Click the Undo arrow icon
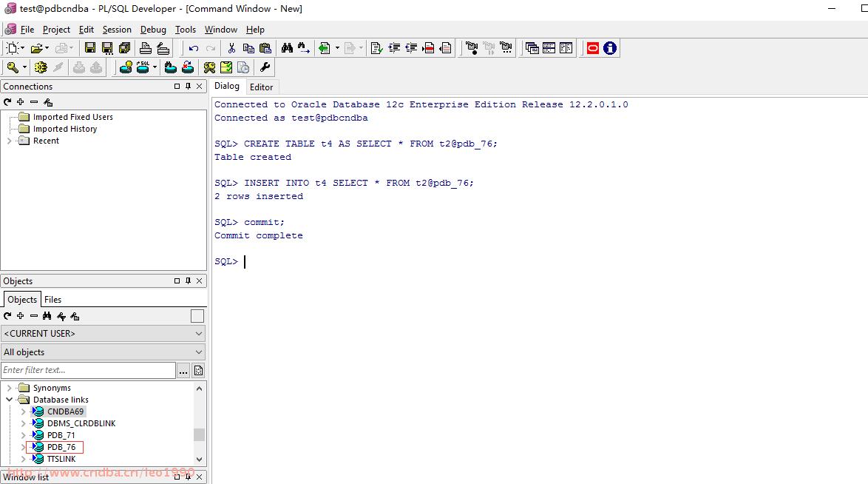This screenshot has height=484, width=868. [x=193, y=49]
